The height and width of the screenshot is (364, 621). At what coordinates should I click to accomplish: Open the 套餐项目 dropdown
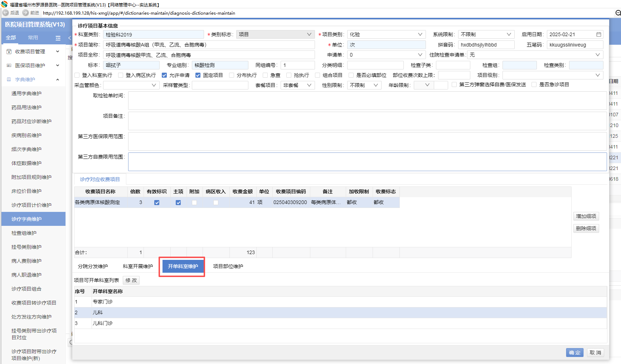[297, 85]
